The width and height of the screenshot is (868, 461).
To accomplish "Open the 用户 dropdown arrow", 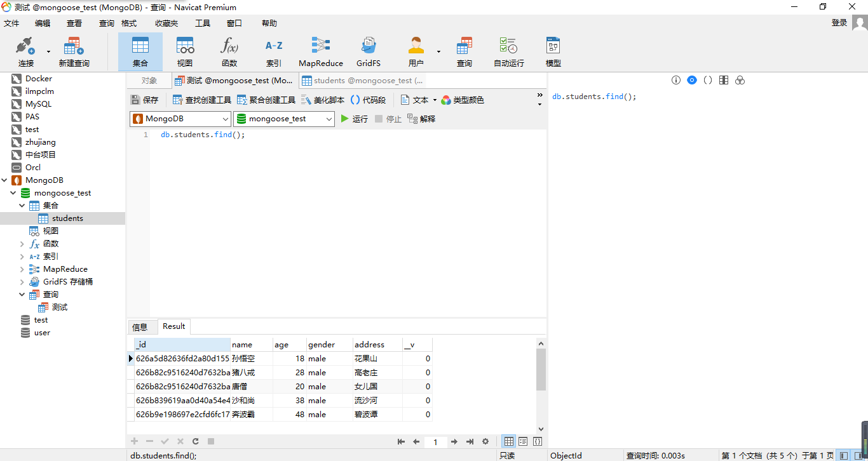I will point(438,52).
